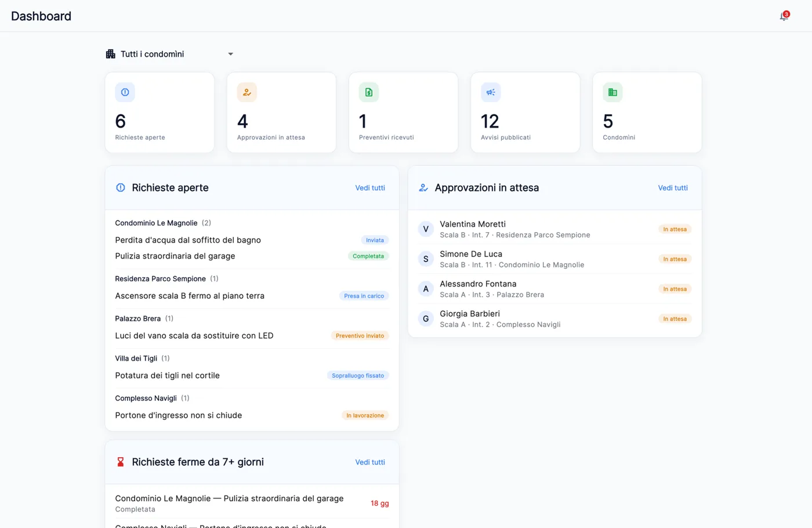Open request Ascensore scala B fermo al piano terra
This screenshot has width=812, height=528.
coord(252,296)
